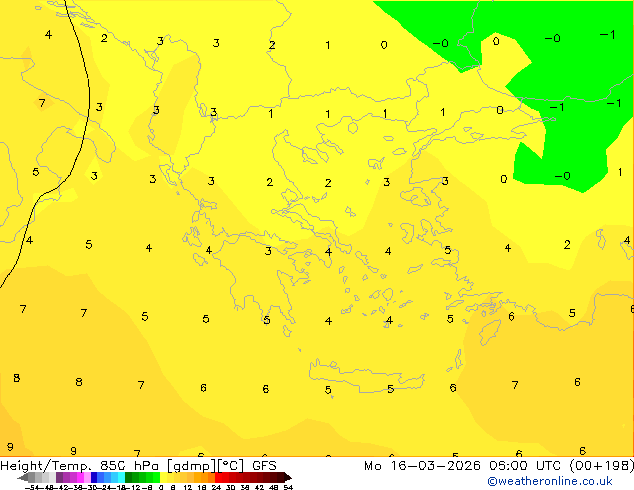This screenshot has height=490, width=634.
Task: Click the (00+198) forecast offset text
Action: (601, 466)
